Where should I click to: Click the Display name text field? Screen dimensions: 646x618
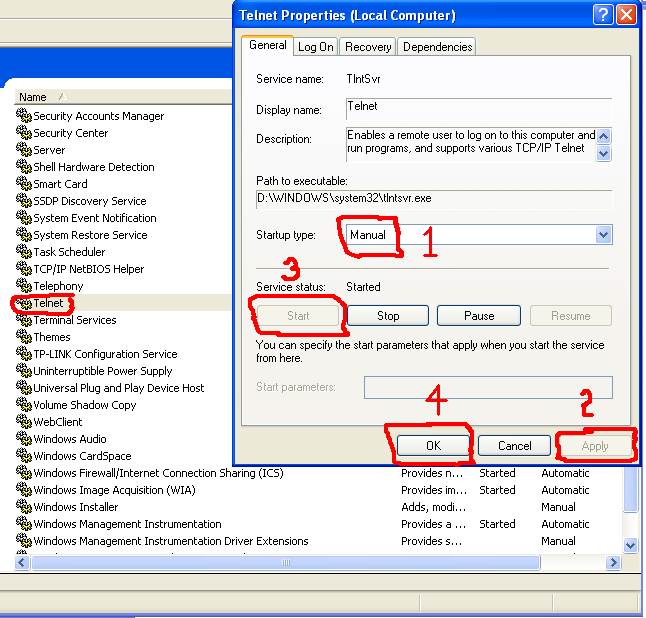pyautogui.click(x=479, y=109)
